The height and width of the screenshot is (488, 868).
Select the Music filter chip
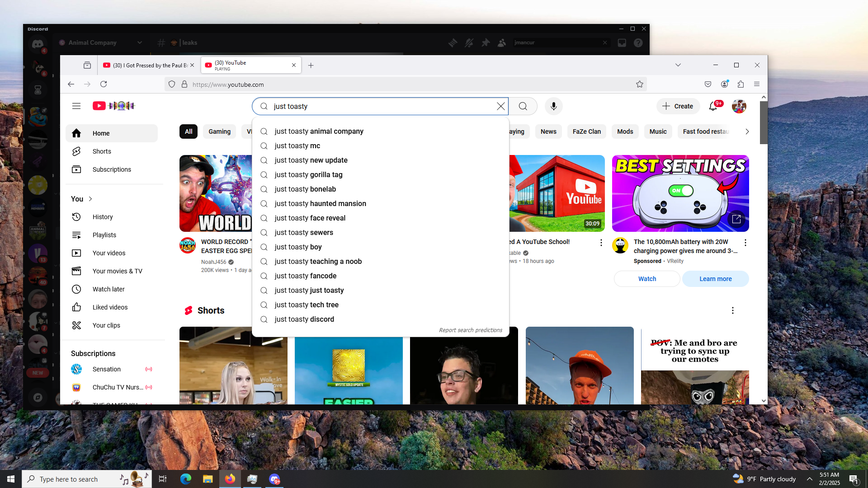tap(658, 131)
